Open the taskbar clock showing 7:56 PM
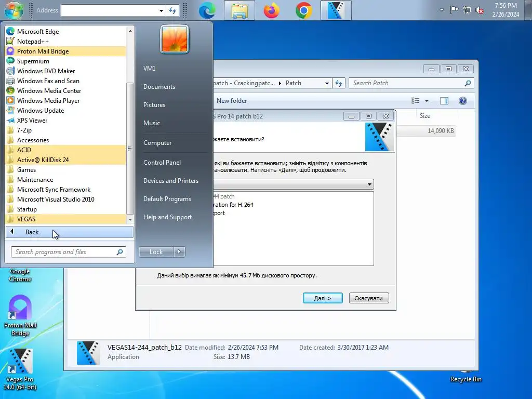532x399 pixels. pos(506,10)
